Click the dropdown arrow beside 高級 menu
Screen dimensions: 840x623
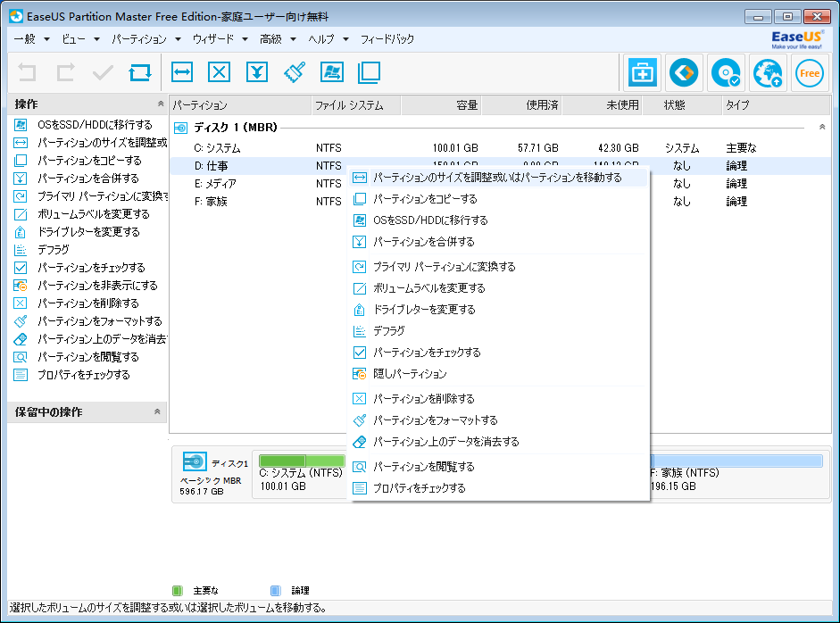click(293, 39)
